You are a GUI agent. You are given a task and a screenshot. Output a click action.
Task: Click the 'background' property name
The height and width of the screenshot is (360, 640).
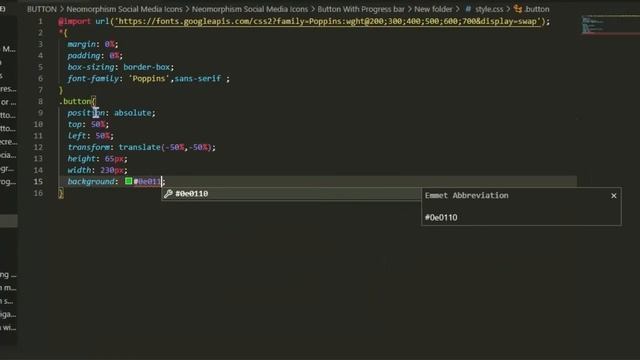[x=91, y=181]
